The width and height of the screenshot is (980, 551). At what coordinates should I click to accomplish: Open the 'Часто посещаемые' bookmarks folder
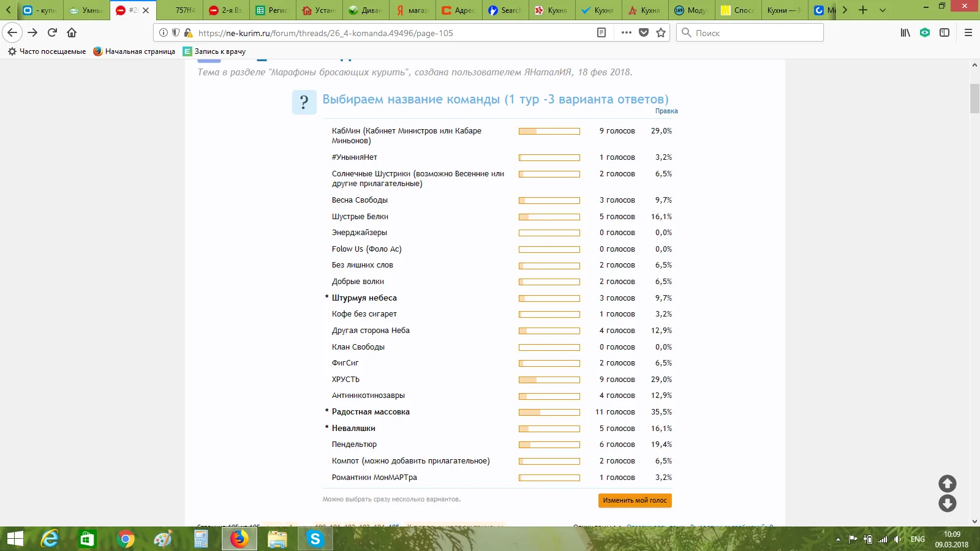pos(47,51)
